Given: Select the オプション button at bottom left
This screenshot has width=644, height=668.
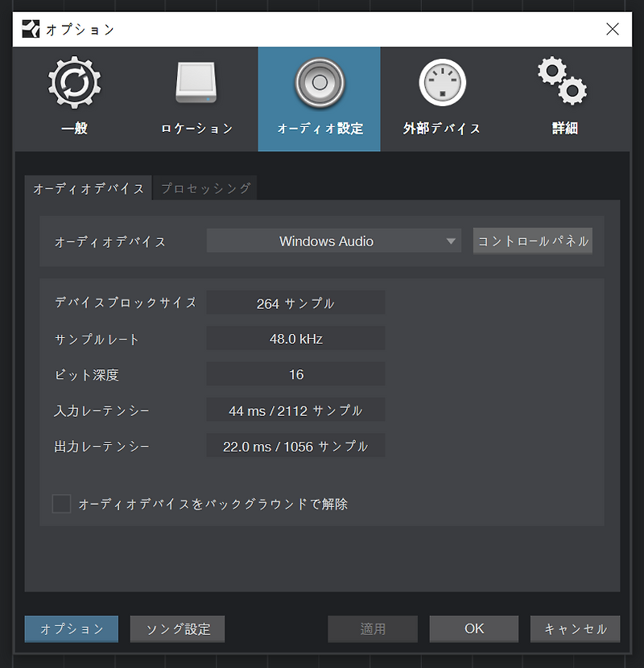Looking at the screenshot, I should point(71,629).
